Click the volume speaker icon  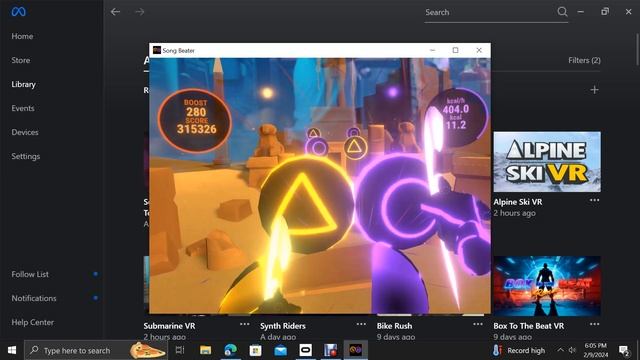pyautogui.click(x=572, y=350)
